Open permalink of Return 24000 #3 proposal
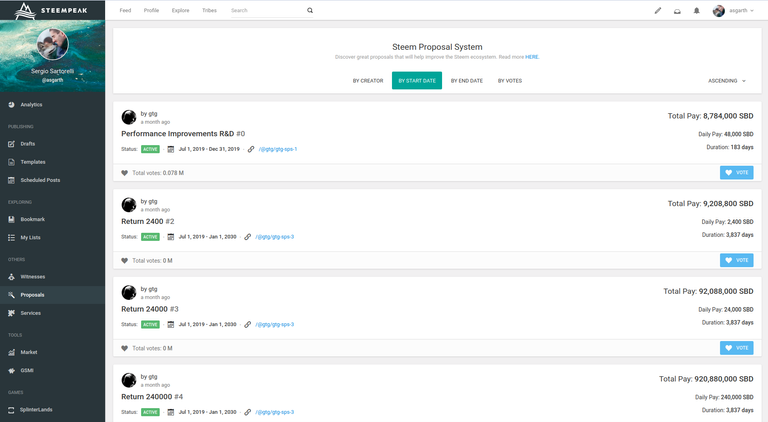 tap(275, 325)
